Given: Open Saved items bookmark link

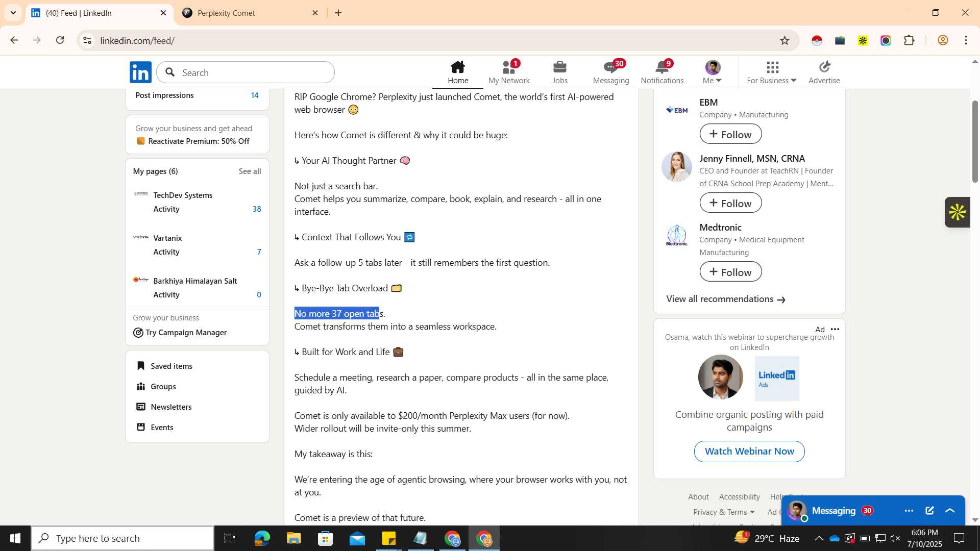Looking at the screenshot, I should click(x=164, y=366).
